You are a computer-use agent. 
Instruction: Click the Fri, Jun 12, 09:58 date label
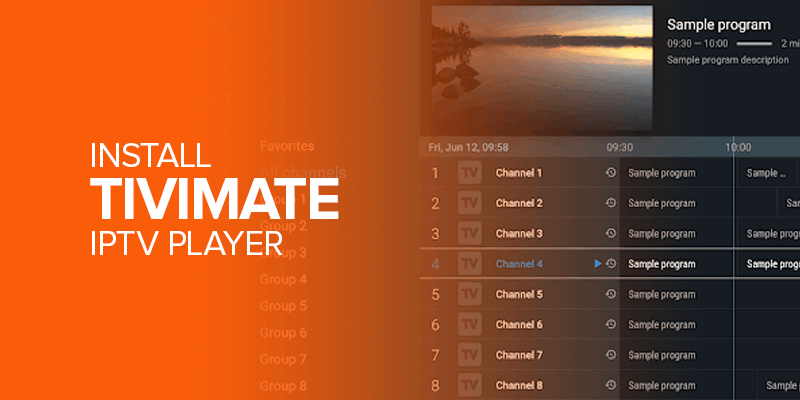click(x=468, y=147)
